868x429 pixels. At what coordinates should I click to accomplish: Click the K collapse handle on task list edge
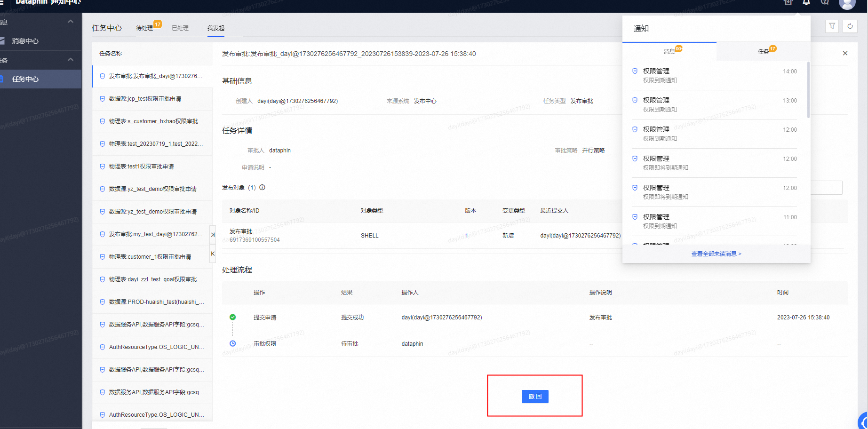click(x=213, y=254)
